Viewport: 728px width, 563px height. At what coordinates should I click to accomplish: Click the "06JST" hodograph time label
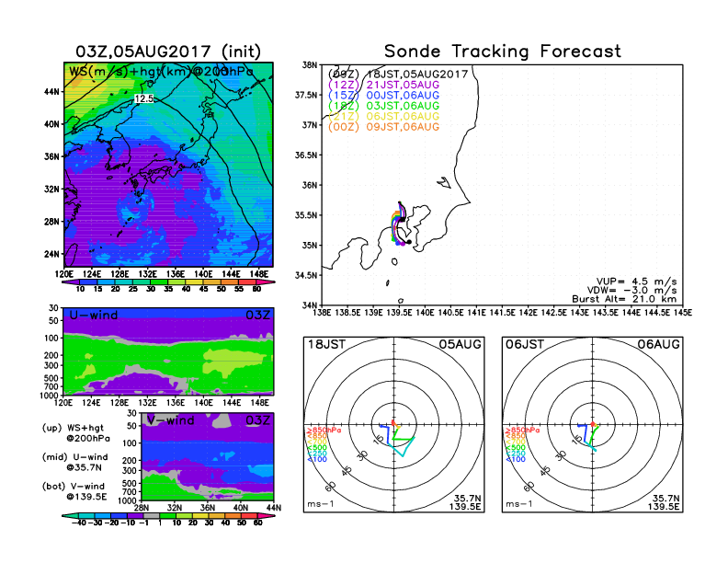525,344
